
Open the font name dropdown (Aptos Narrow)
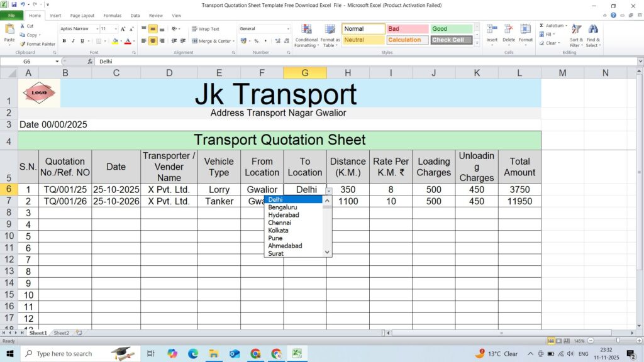(x=97, y=29)
